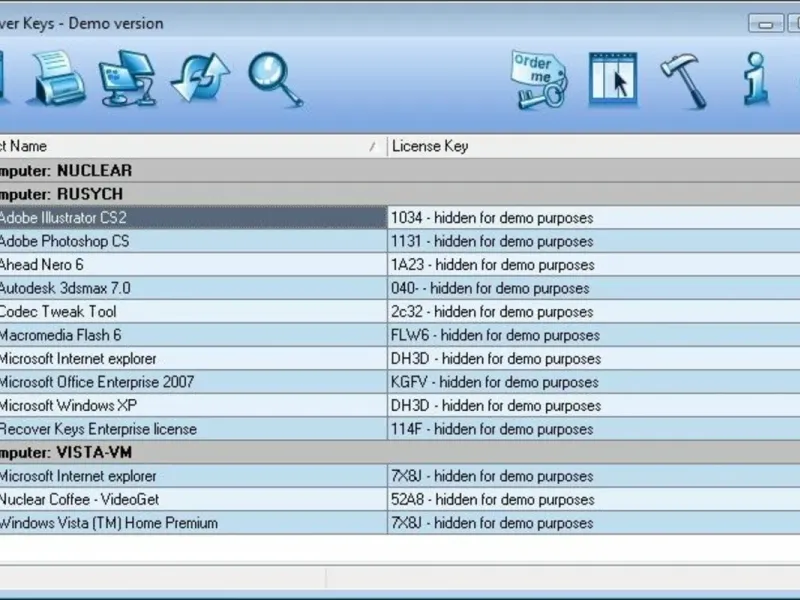Sort by the Product Name column header
Image resolution: width=800 pixels, height=600 pixels.
193,146
